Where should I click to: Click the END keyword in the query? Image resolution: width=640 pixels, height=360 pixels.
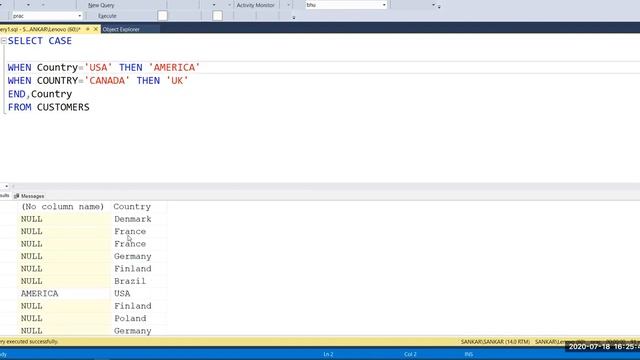coord(17,94)
